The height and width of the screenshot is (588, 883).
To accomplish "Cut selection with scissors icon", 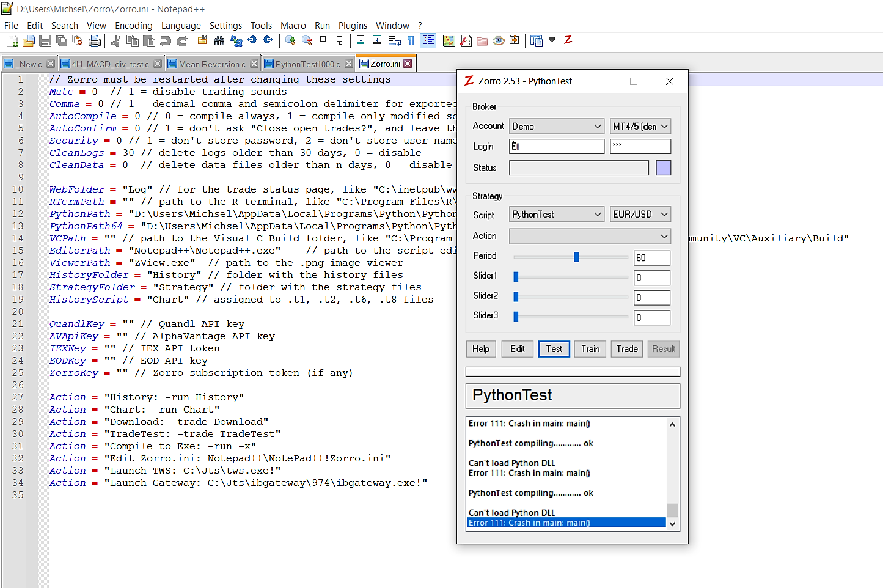I will coord(115,41).
